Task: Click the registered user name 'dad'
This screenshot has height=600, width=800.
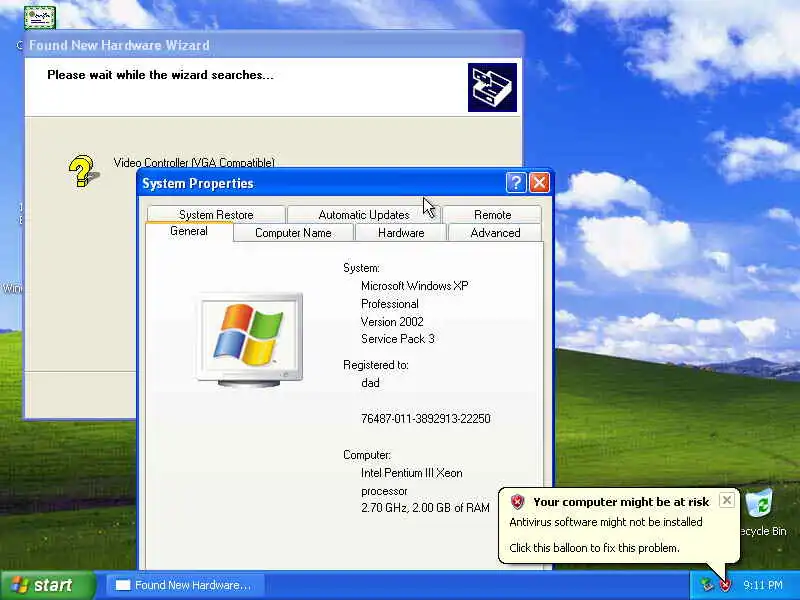Action: click(x=370, y=383)
